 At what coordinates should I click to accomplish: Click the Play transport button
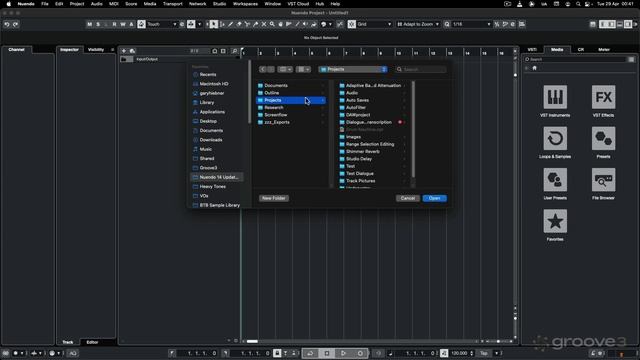click(x=344, y=353)
